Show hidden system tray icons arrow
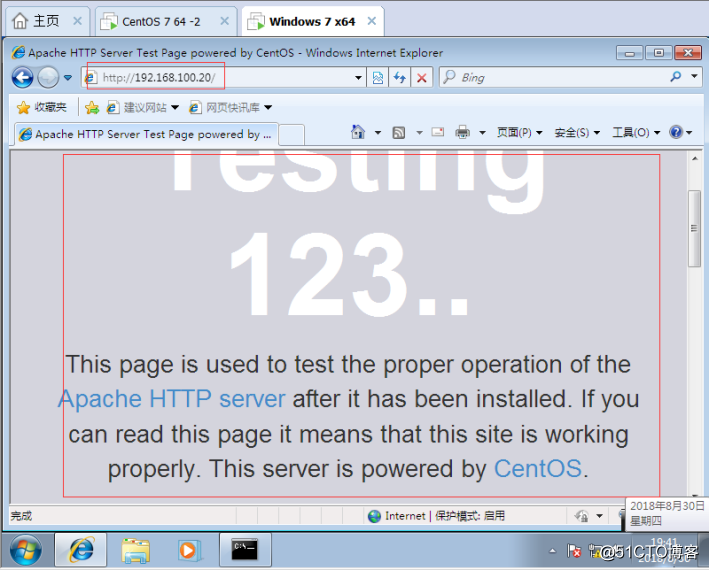The width and height of the screenshot is (709, 571). [x=552, y=551]
